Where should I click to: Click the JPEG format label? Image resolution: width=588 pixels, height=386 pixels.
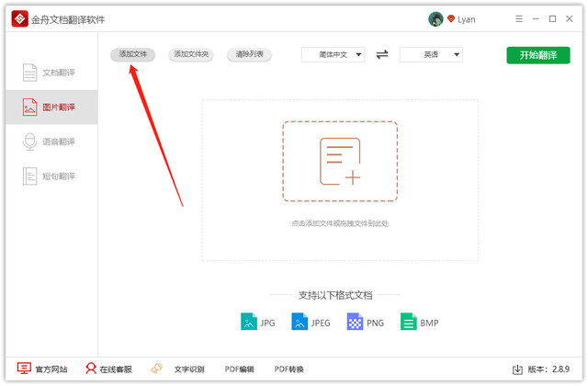pyautogui.click(x=321, y=323)
